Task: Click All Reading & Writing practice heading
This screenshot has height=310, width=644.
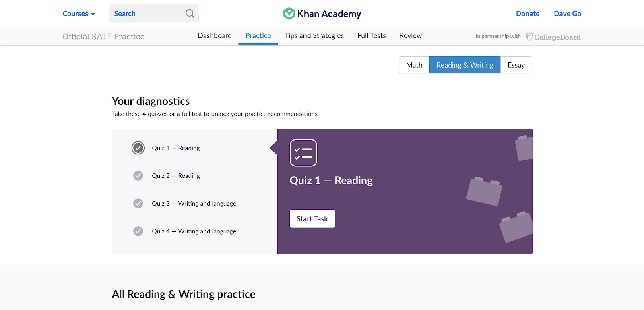Action: [184, 294]
